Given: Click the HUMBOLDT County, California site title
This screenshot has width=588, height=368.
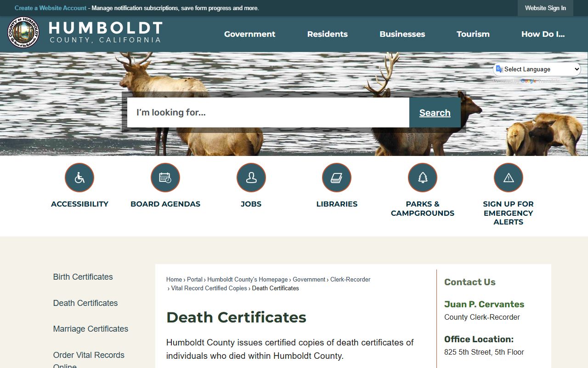Looking at the screenshot, I should coord(106,32).
